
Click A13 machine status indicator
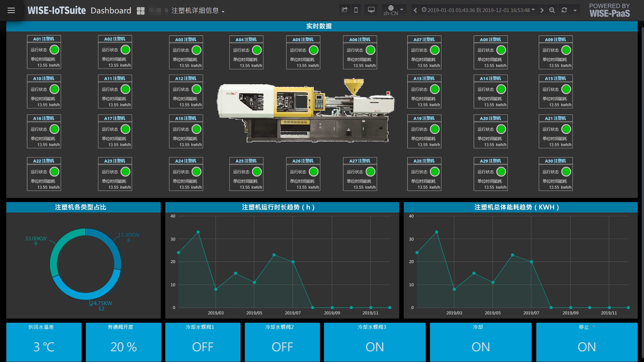pyautogui.click(x=435, y=89)
